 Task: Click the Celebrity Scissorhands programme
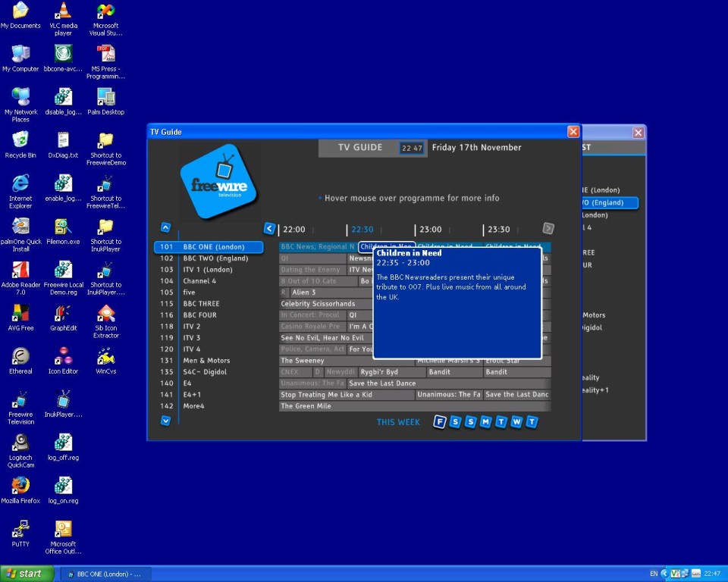pyautogui.click(x=326, y=304)
